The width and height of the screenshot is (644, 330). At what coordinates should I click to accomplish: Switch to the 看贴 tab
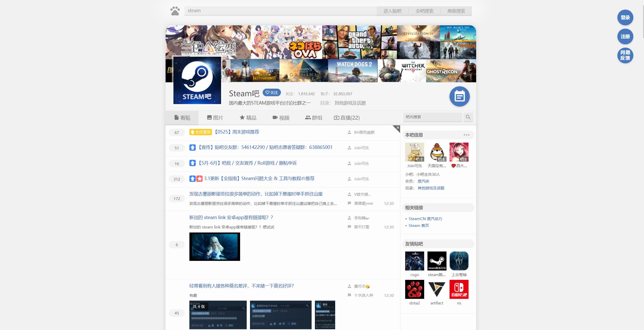coord(182,118)
